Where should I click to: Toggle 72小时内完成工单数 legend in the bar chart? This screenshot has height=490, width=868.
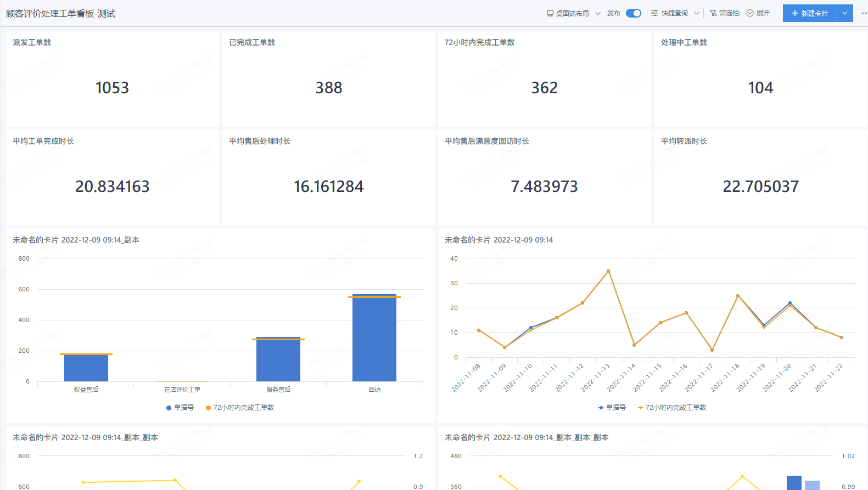click(240, 408)
